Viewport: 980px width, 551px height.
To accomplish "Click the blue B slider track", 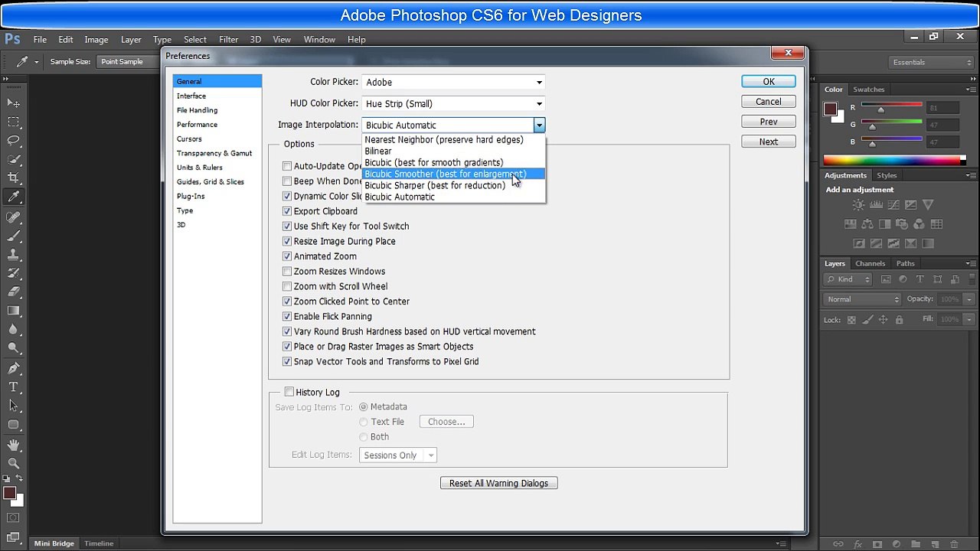I will [891, 139].
